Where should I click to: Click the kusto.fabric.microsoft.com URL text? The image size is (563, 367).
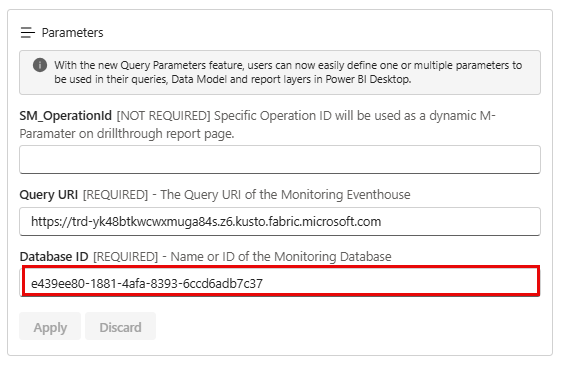[x=206, y=222]
